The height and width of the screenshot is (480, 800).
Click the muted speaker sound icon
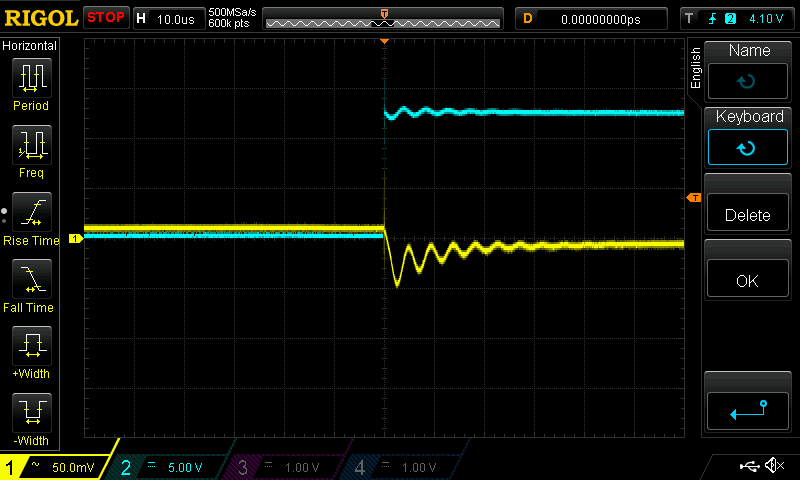click(774, 465)
